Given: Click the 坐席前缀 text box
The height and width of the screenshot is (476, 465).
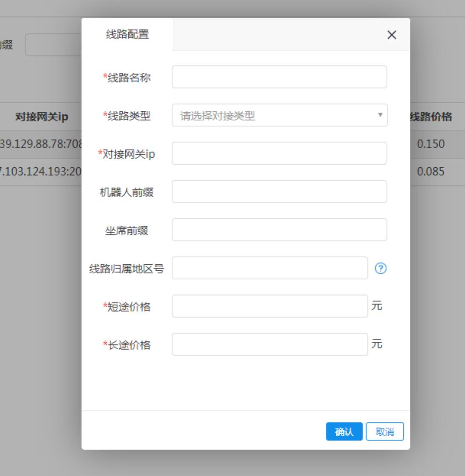Looking at the screenshot, I should tap(279, 230).
